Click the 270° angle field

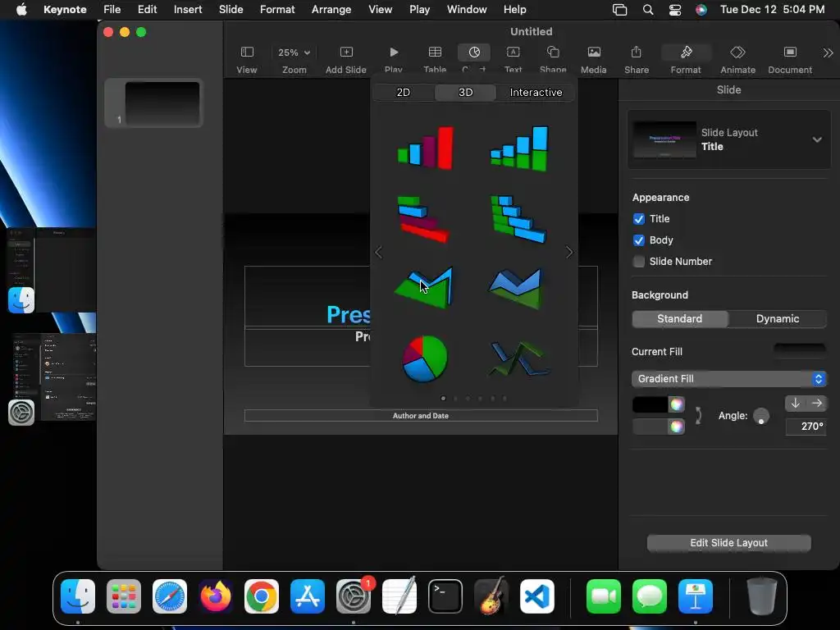[806, 427]
